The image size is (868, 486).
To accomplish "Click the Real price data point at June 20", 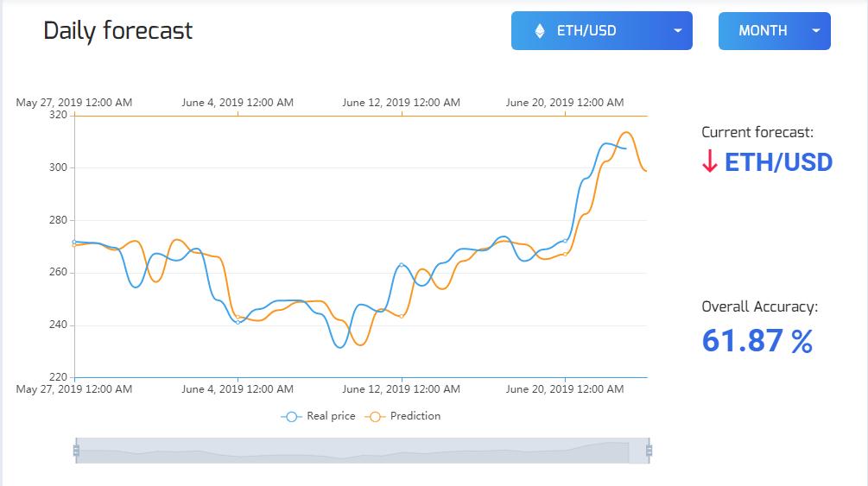I will (x=565, y=241).
